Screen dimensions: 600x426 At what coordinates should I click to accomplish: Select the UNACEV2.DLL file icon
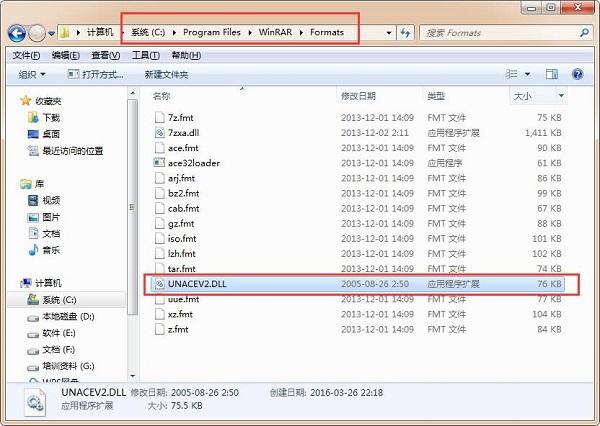tap(159, 284)
